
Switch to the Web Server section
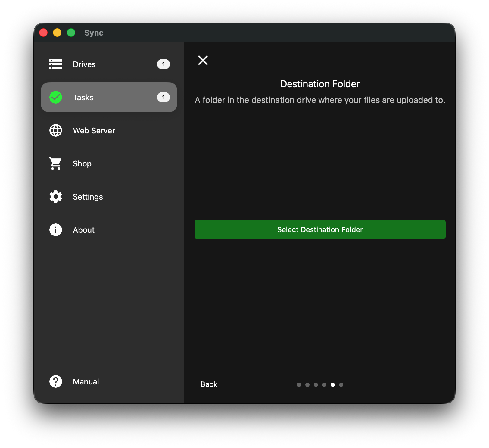point(94,130)
